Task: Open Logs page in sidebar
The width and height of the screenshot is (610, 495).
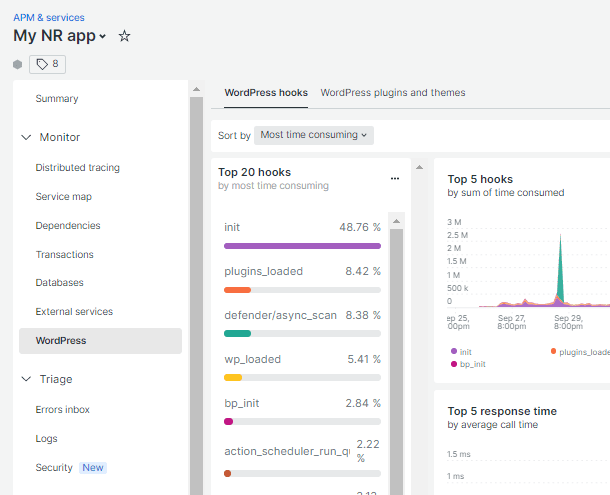Action: click(46, 439)
